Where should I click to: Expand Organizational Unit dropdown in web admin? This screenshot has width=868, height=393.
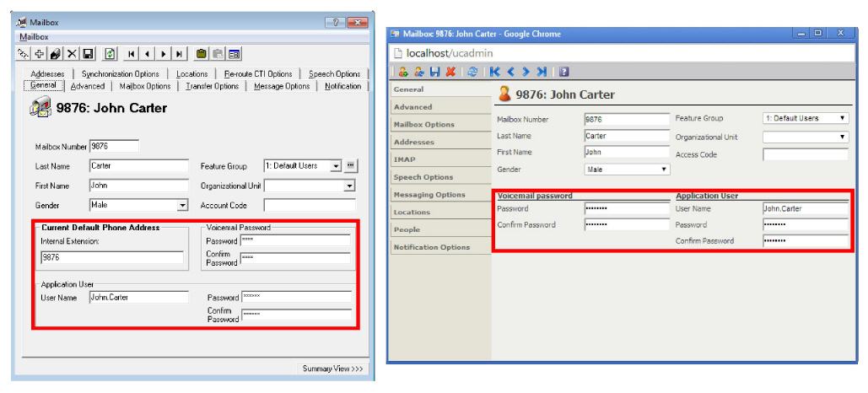coord(842,137)
